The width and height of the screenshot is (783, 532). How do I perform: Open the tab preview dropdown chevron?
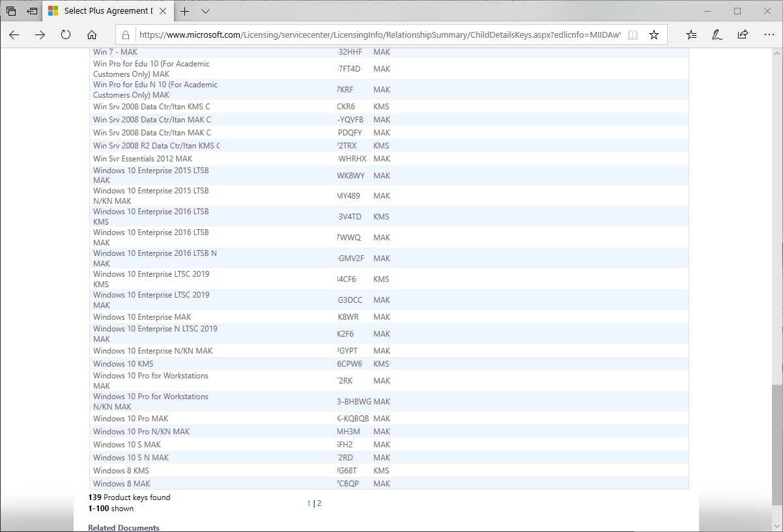pos(206,11)
